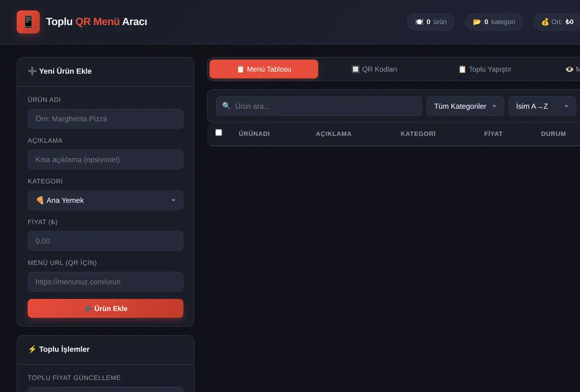Open the İsim A→Z sort dropdown
Screen dimensions: 580x392
542,106
